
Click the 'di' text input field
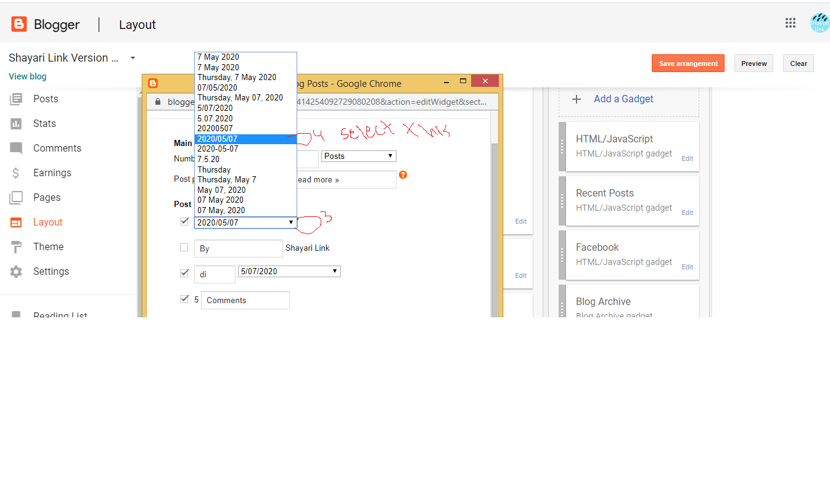tap(215, 274)
